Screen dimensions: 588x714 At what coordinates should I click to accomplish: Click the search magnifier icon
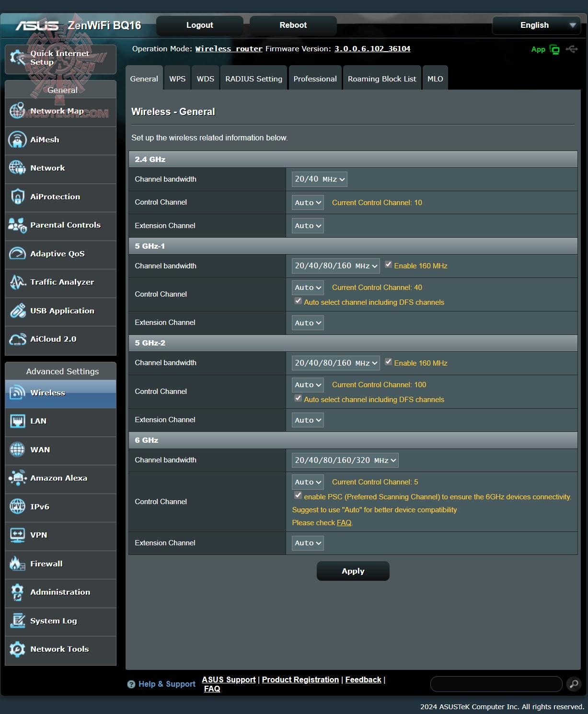click(574, 684)
